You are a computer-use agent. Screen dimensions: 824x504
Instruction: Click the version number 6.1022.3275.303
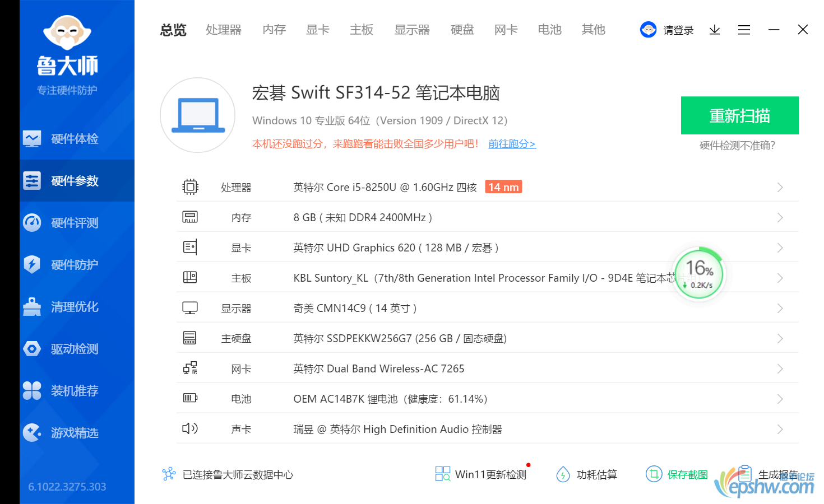(67, 487)
